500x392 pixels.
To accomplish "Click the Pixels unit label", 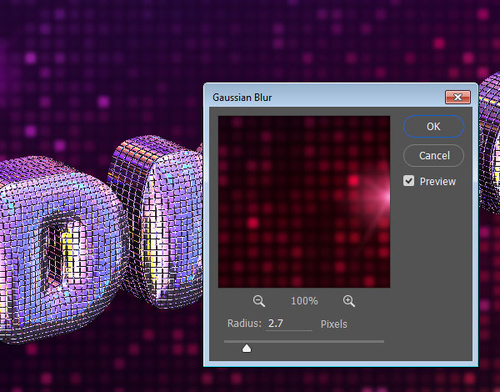I will point(334,324).
